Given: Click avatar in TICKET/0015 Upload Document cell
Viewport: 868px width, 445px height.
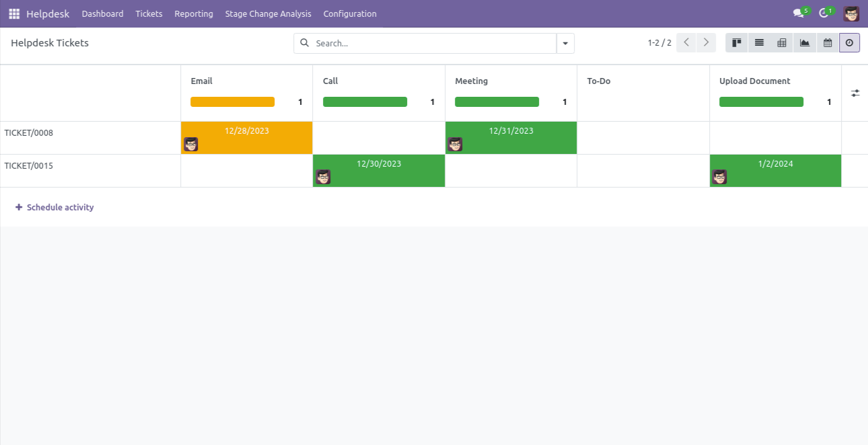Looking at the screenshot, I should tap(720, 177).
